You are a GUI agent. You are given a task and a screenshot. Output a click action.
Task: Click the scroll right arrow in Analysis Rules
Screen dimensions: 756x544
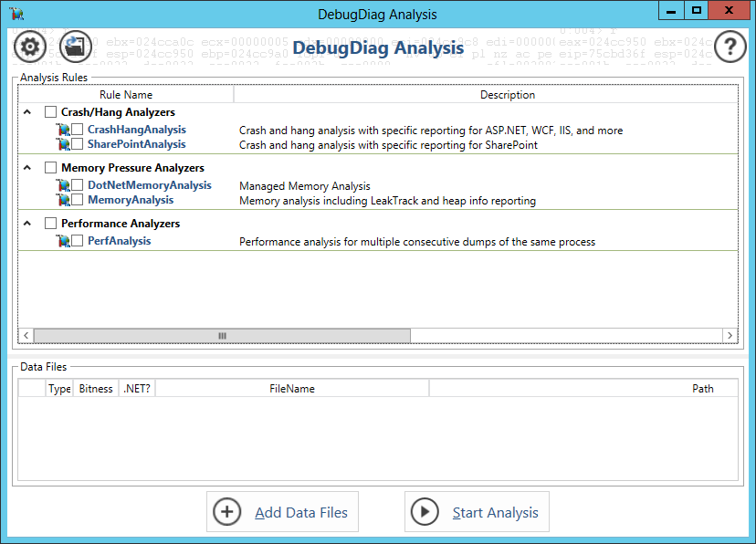[730, 335]
